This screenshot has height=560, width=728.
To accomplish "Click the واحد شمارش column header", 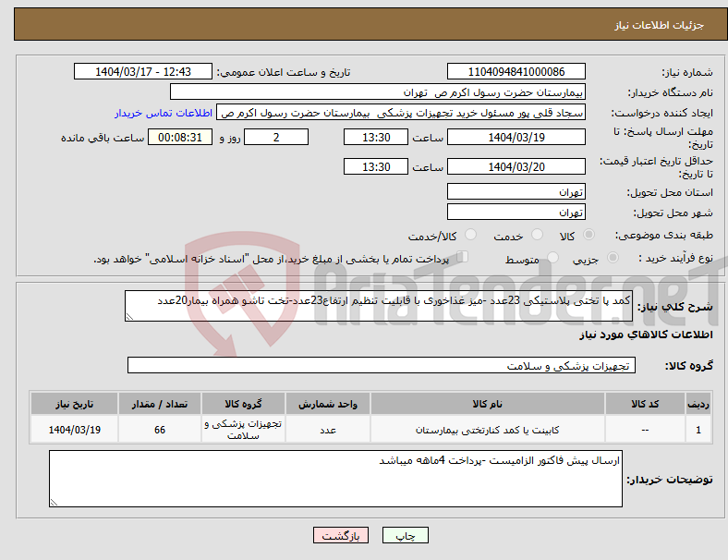I will [328, 404].
